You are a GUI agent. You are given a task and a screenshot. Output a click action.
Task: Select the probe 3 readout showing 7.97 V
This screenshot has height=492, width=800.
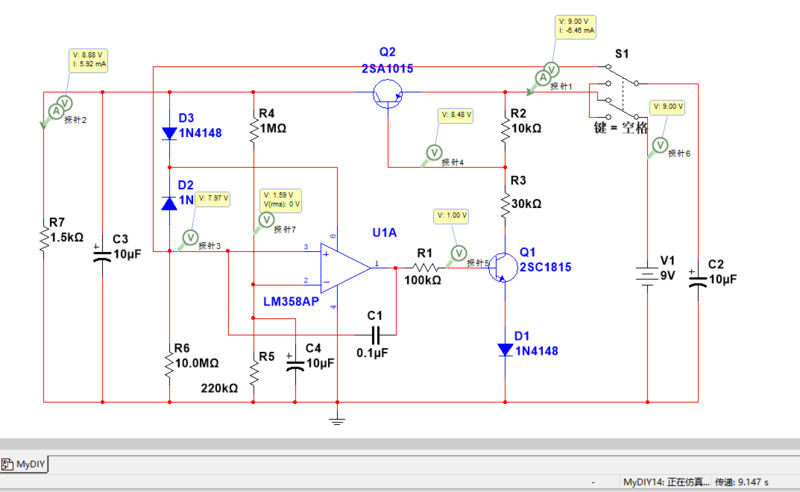pyautogui.click(x=214, y=198)
